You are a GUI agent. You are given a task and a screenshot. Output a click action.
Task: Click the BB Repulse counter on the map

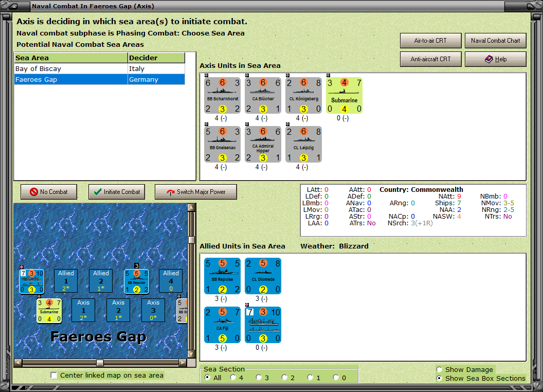(x=136, y=281)
